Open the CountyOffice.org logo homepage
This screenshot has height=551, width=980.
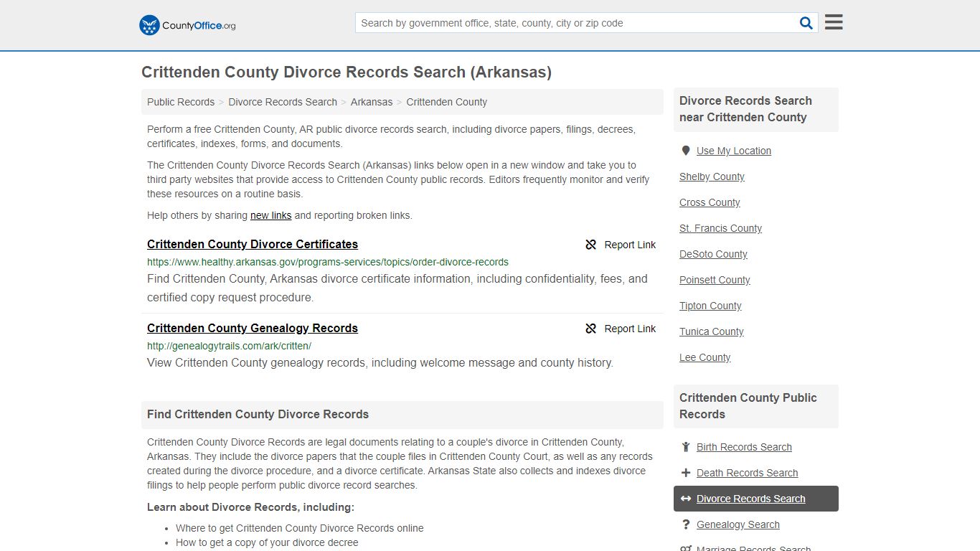187,25
